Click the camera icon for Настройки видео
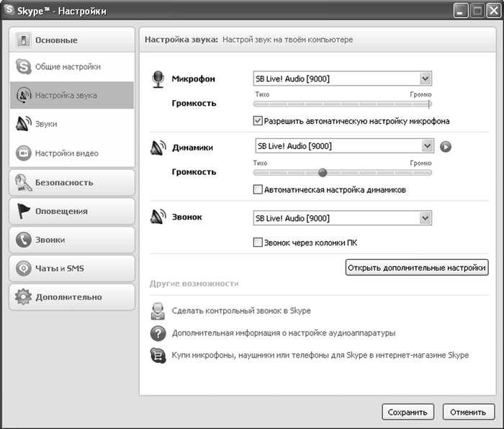Viewport: 504px width, 429px height. coord(23,153)
